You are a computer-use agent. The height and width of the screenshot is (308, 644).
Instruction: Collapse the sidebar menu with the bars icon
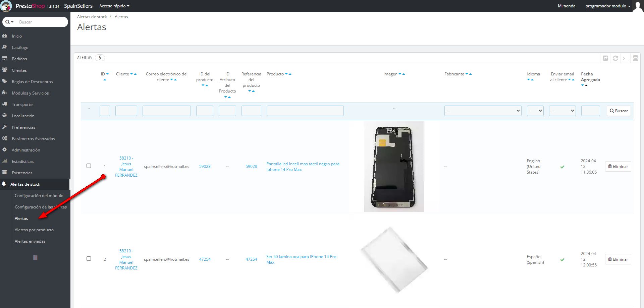tap(35, 258)
